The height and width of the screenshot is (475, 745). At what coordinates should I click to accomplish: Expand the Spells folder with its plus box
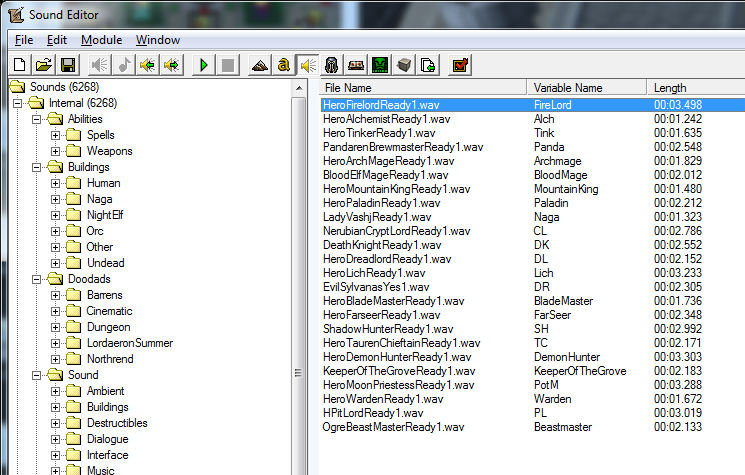(x=56, y=135)
